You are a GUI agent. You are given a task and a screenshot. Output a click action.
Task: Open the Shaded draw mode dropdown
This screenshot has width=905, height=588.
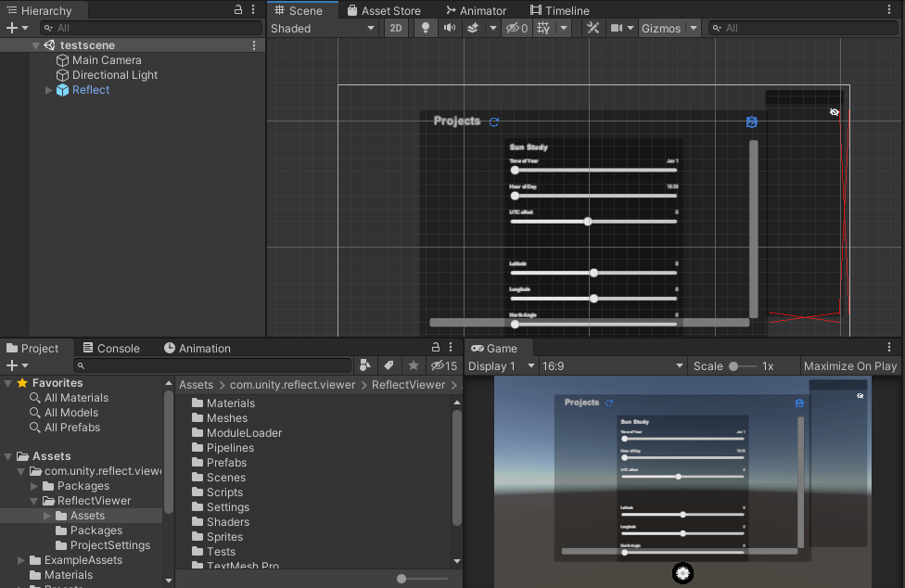(323, 28)
